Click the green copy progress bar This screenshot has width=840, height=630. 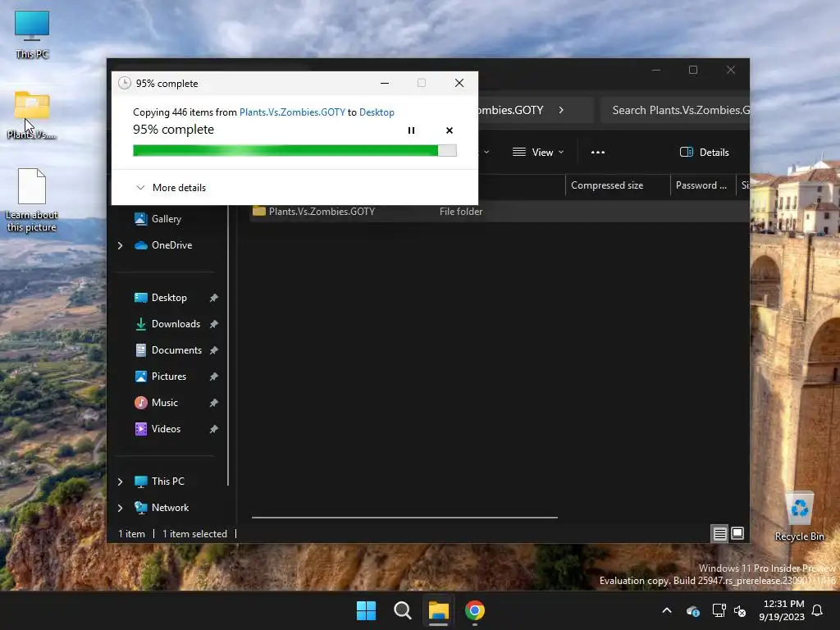click(294, 151)
